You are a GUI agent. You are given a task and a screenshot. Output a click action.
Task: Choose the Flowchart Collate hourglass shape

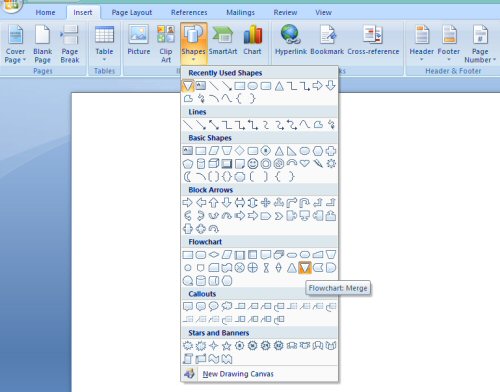[266, 268]
